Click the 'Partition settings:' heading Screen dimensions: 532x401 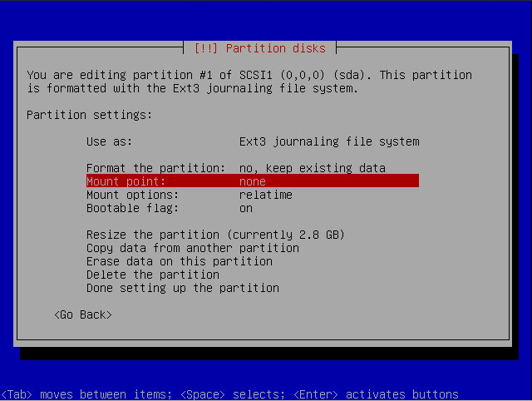89,115
